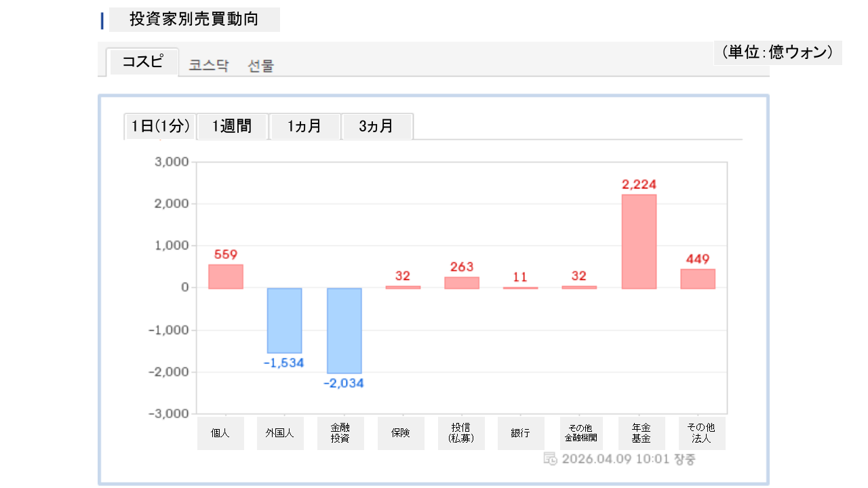Click the blue 外国人 bar at -1,534
Screen dimensions: 868x488
284,320
